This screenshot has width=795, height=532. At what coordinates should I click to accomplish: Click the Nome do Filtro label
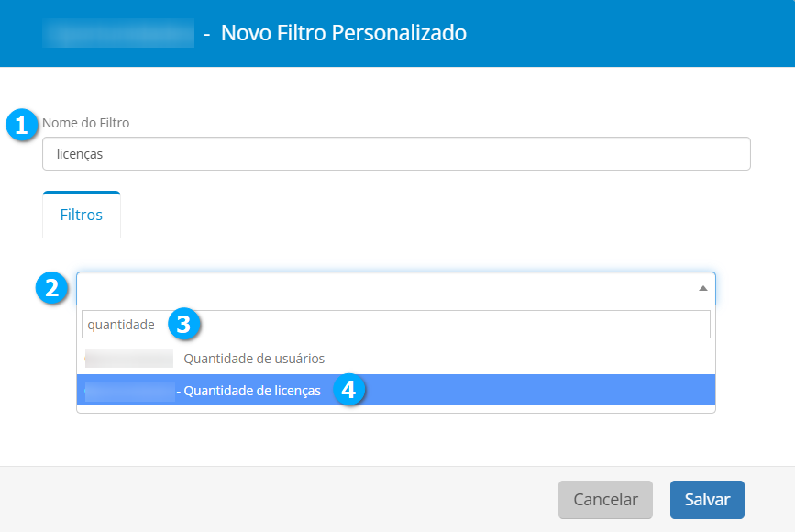tap(86, 123)
